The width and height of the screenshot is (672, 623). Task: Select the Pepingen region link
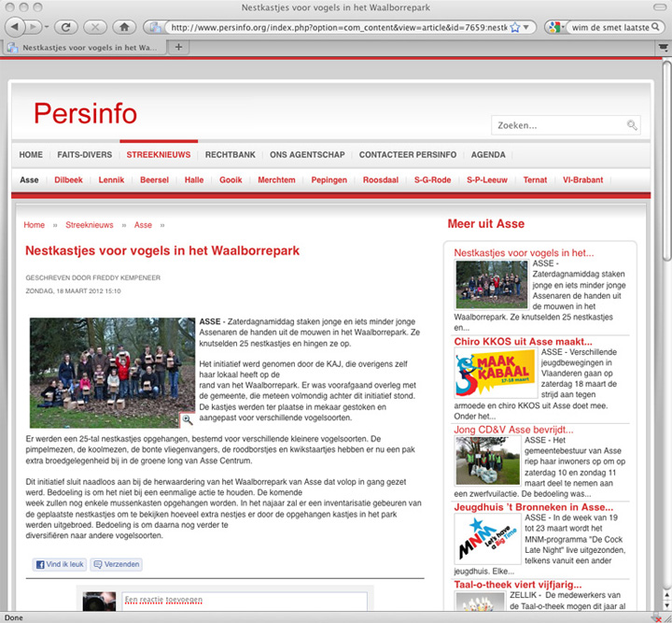[329, 180]
